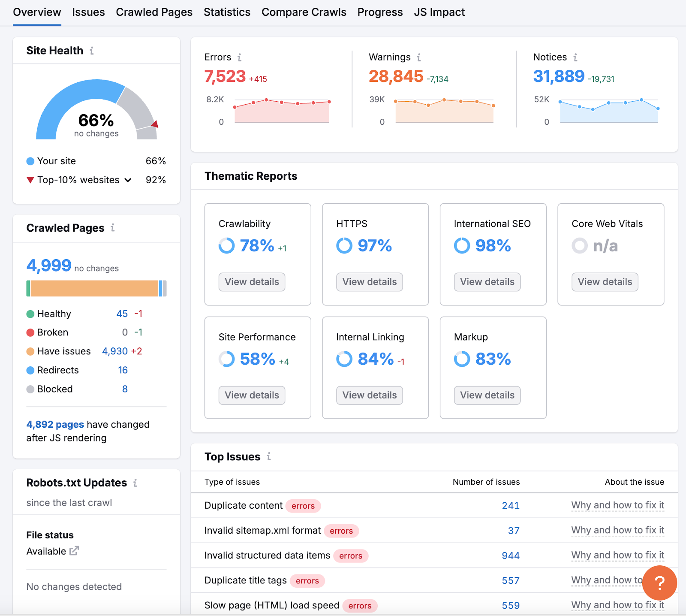Click the Notices info icon
The image size is (686, 616).
(x=575, y=57)
